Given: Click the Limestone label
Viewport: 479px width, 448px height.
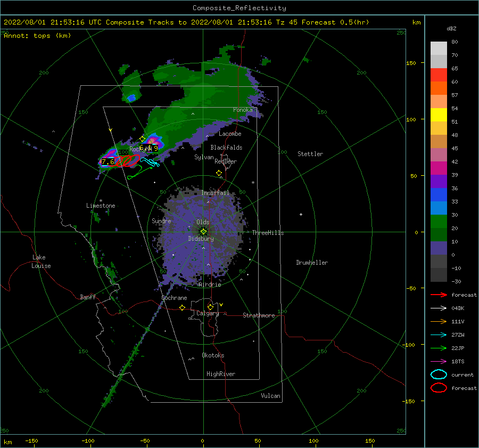Looking at the screenshot, I should click(101, 206).
